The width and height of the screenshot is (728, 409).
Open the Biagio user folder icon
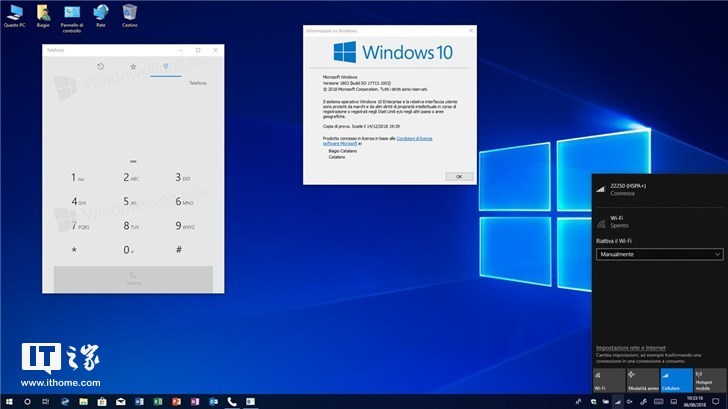coord(43,16)
